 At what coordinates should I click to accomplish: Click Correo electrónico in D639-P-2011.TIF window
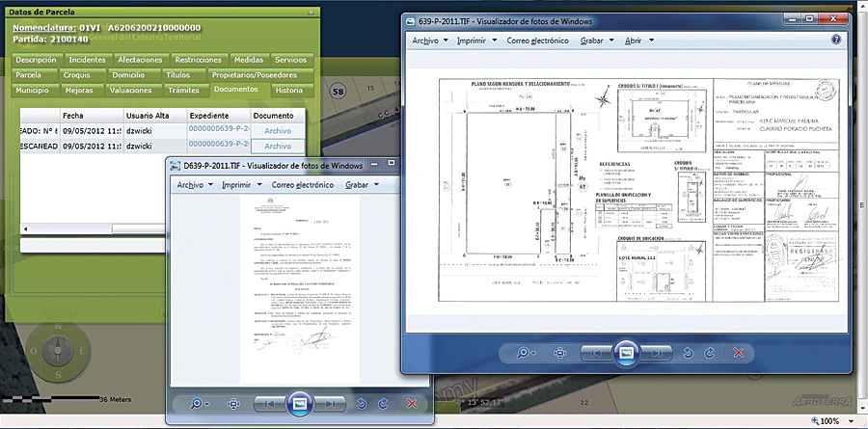click(x=302, y=185)
